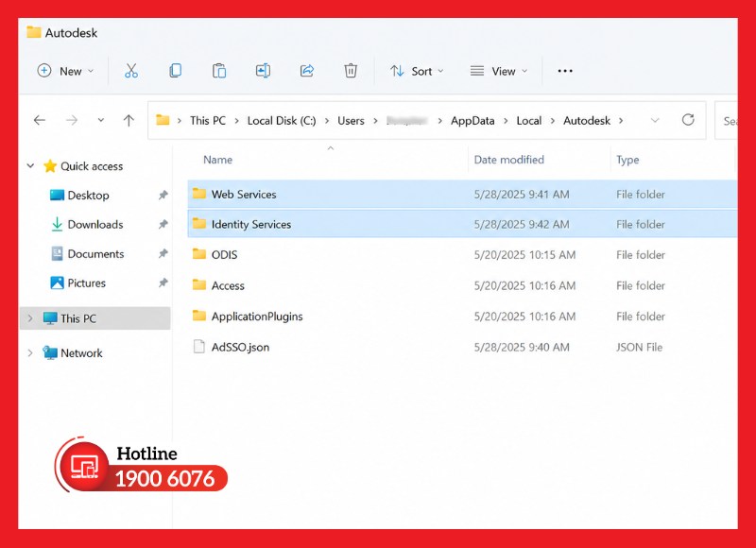Expand the address bar history dropdown
The image size is (756, 548).
coord(655,120)
